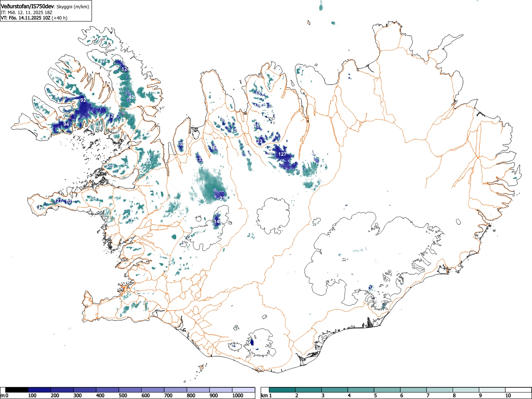Select the 'IT: Mið. 12. 11. 2025 18Z' line

click(27, 12)
